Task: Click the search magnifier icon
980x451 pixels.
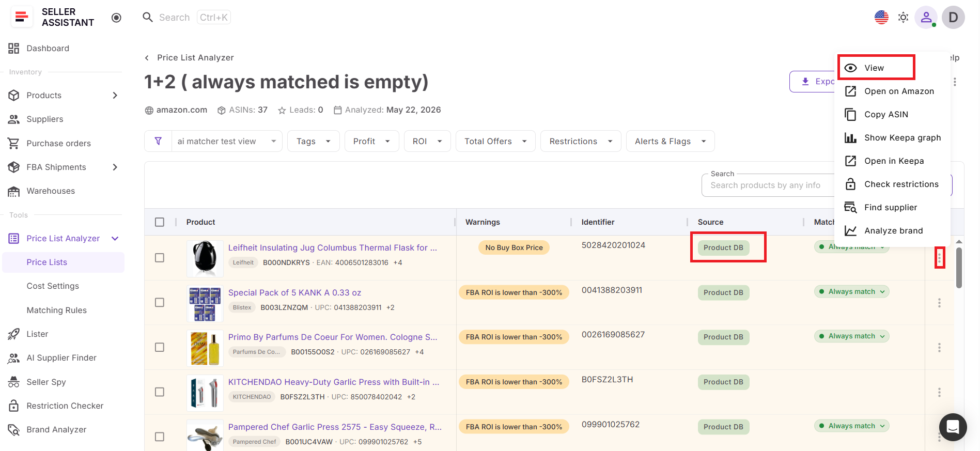Action: click(x=148, y=17)
